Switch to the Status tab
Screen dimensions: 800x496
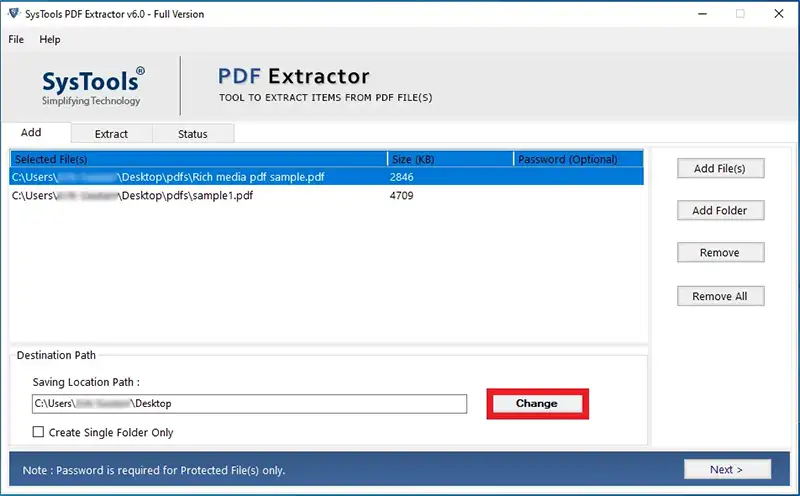click(193, 134)
